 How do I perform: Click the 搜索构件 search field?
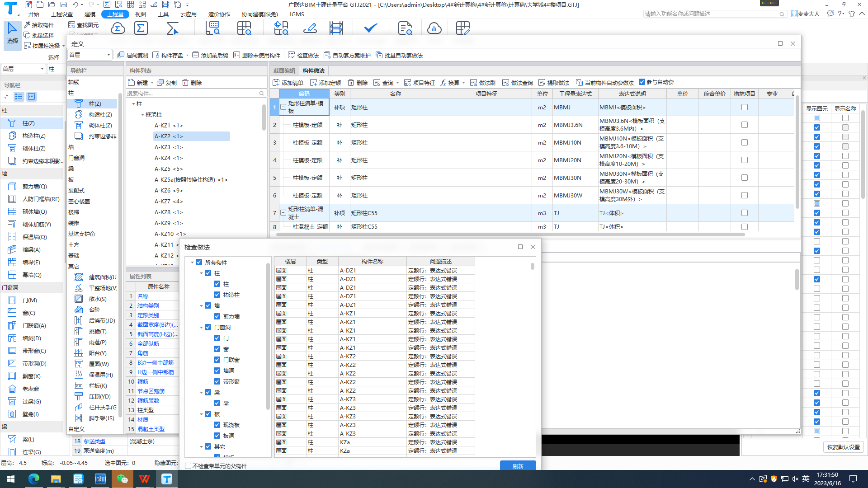pyautogui.click(x=192, y=94)
